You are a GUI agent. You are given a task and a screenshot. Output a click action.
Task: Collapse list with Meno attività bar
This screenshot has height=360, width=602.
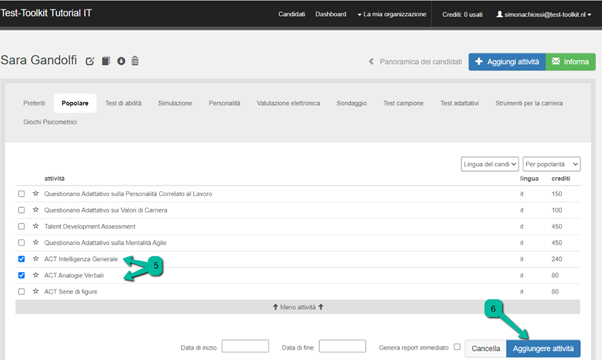298,307
